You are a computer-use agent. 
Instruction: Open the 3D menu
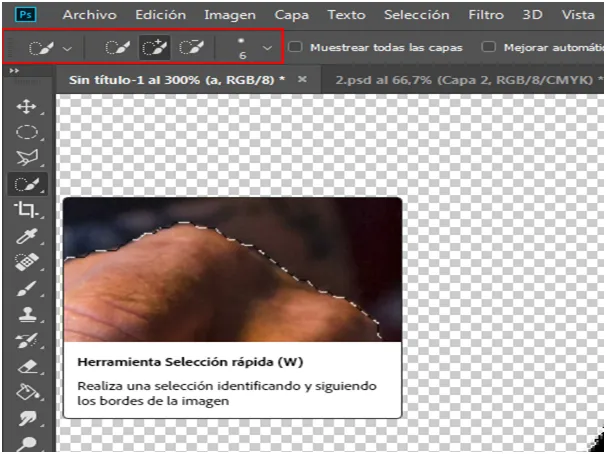coord(533,15)
